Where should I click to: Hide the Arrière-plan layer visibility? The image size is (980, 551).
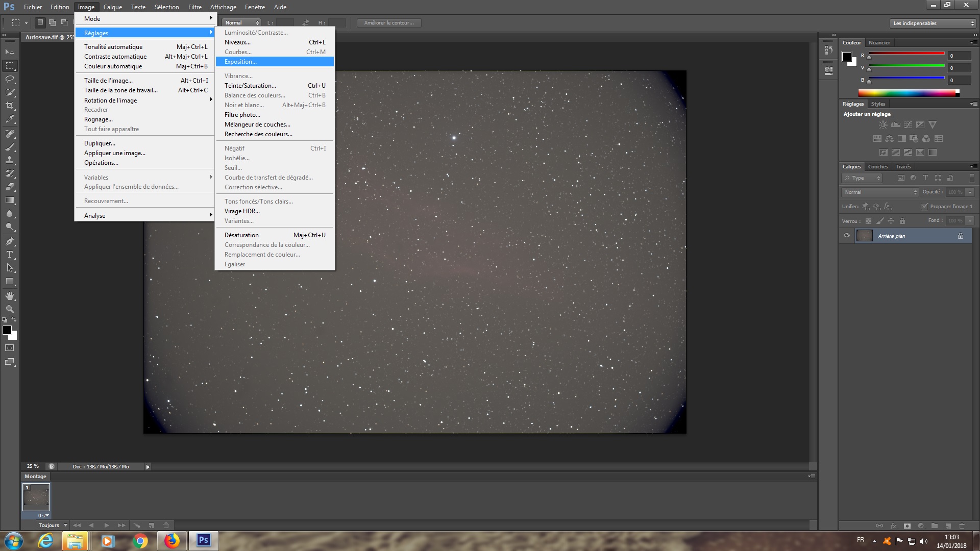[847, 236]
